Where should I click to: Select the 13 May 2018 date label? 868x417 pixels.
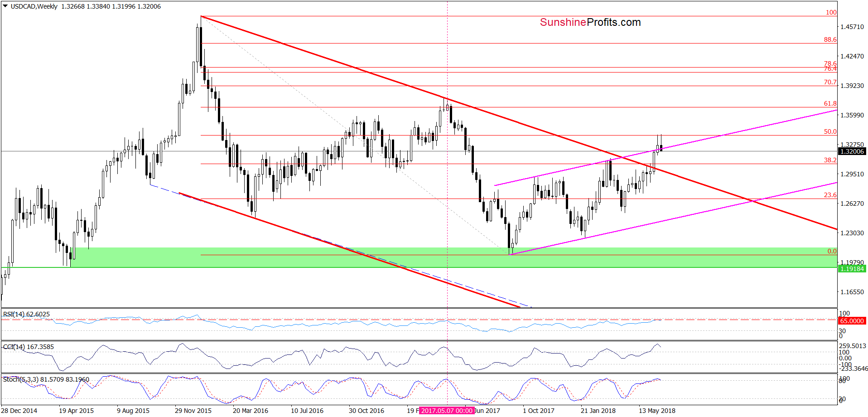click(x=657, y=411)
